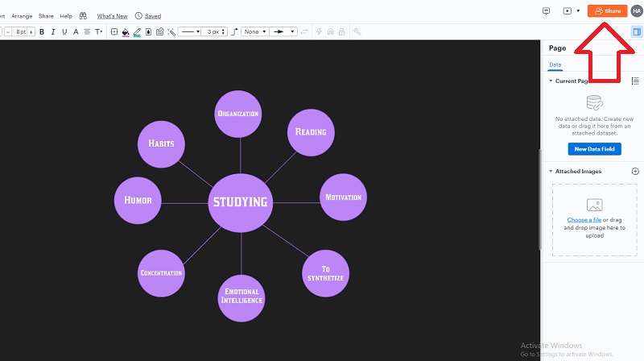Collapse the Current Page section
644x361 pixels.
pyautogui.click(x=551, y=81)
